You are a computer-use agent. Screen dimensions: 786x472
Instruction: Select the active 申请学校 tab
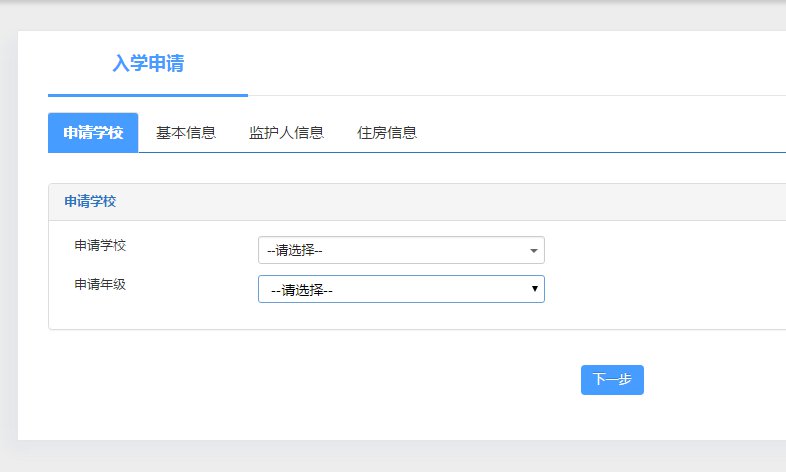[93, 133]
